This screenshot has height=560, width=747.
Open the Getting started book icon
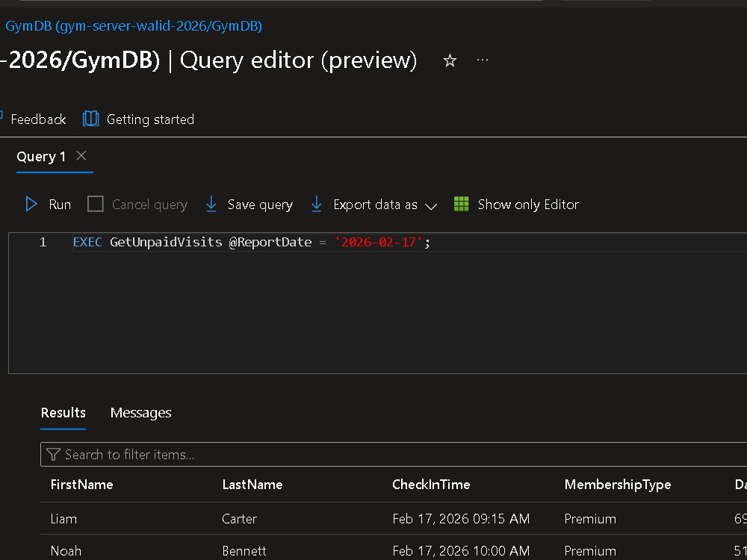coord(90,119)
